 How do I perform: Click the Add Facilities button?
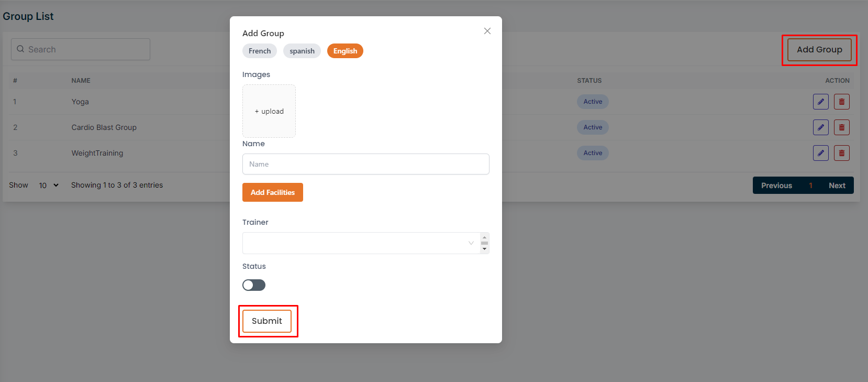point(272,192)
